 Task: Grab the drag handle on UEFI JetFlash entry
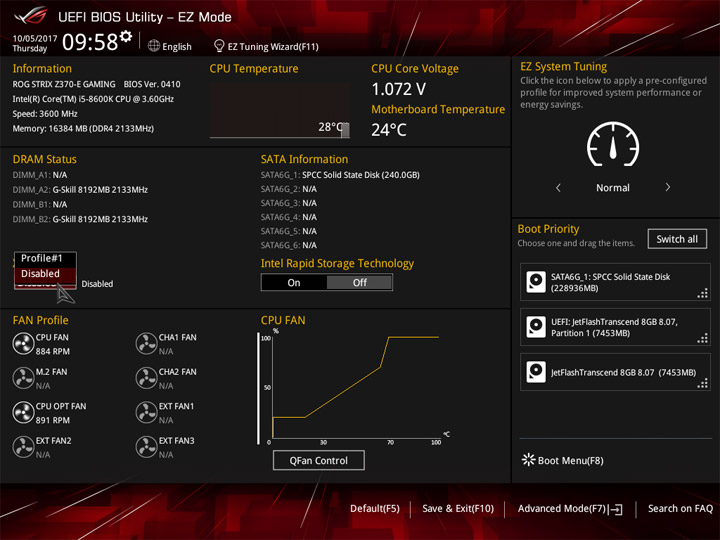(x=703, y=338)
